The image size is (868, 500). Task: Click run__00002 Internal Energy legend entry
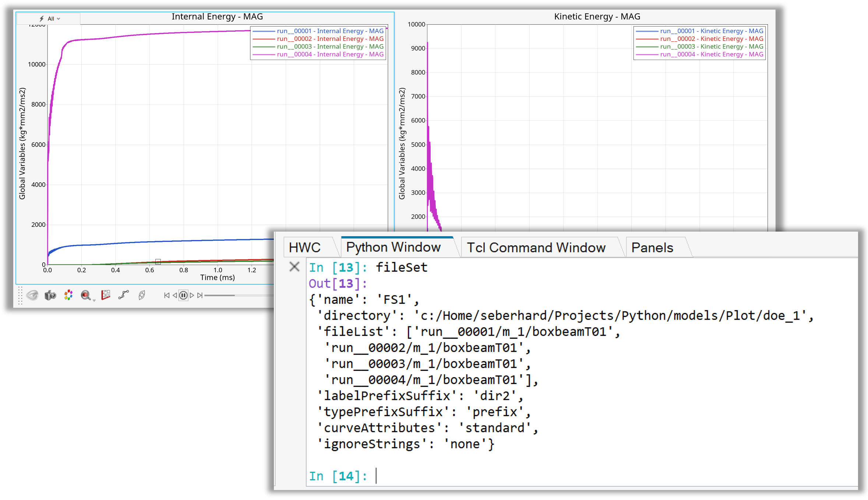(318, 39)
